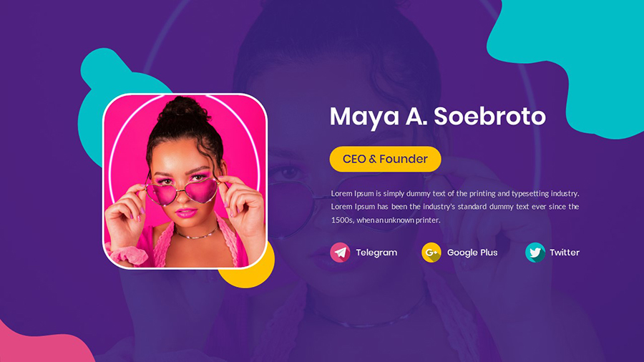
Task: Click the pink blob in bottom-left corner
Action: coord(41,344)
